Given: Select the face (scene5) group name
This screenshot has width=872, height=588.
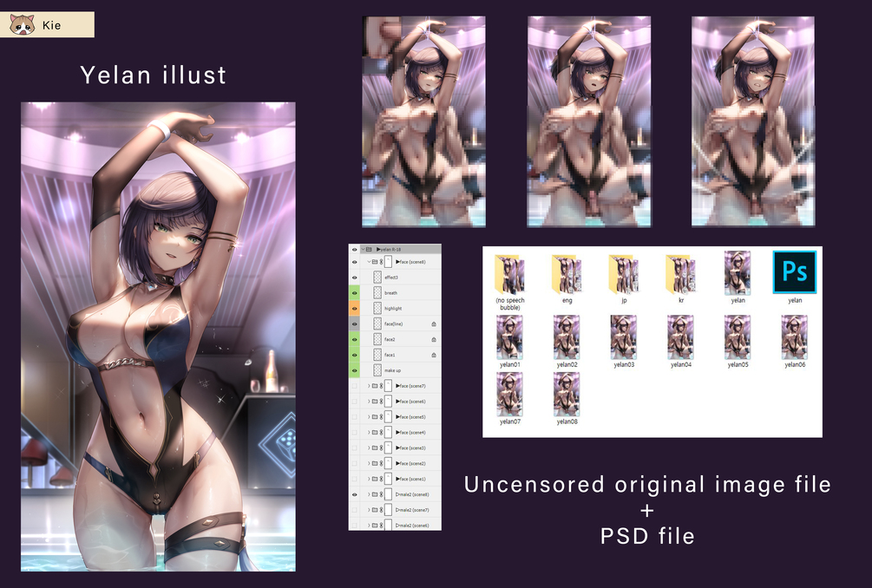Looking at the screenshot, I should tap(410, 417).
